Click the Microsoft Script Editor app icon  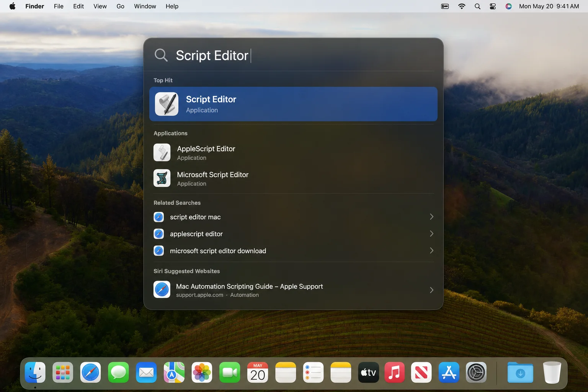point(162,178)
